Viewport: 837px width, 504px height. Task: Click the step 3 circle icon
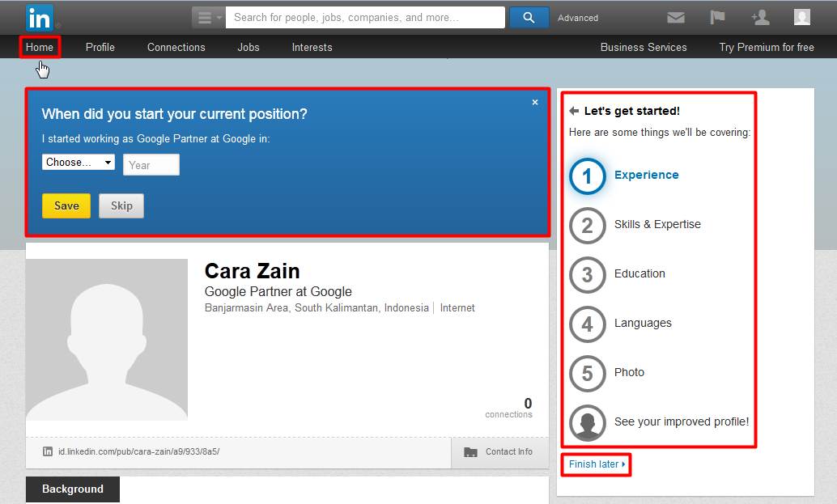click(587, 275)
